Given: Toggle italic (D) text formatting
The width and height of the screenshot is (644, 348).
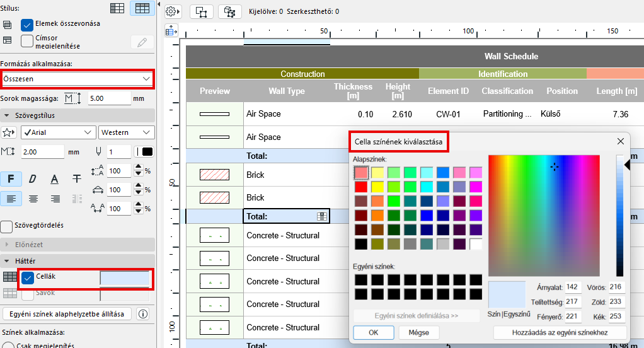Looking at the screenshot, I should (33, 179).
